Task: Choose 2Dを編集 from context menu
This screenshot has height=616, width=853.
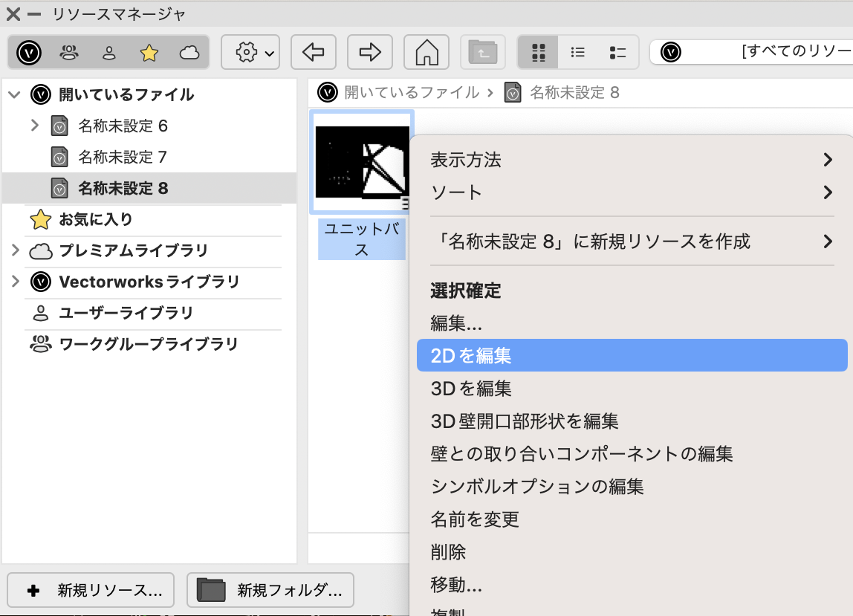Action: tap(471, 356)
